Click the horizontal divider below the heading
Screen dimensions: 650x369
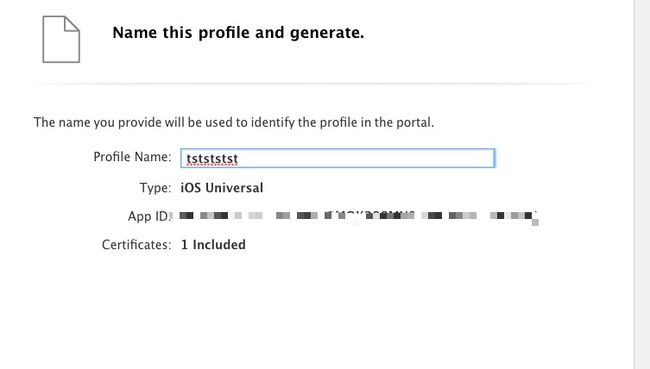(314, 84)
